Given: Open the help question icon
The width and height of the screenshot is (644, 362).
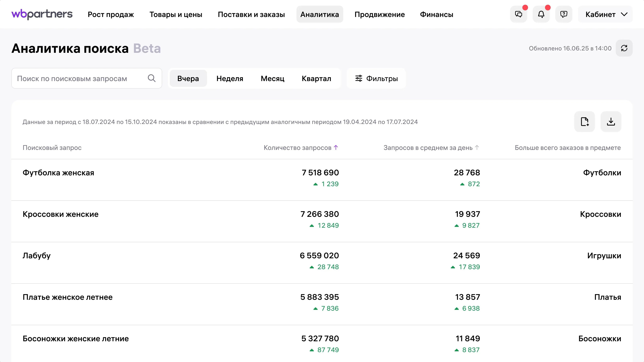Looking at the screenshot, I should tap(564, 14).
